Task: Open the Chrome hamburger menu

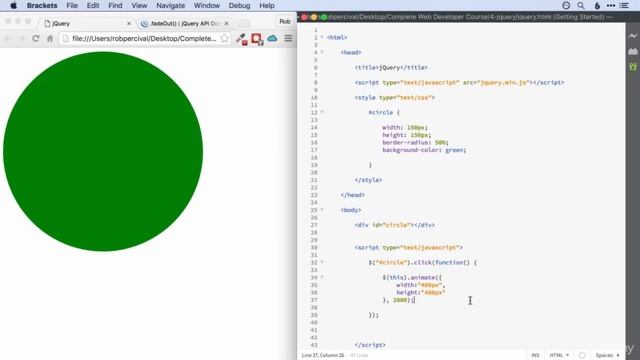Action: pyautogui.click(x=288, y=38)
